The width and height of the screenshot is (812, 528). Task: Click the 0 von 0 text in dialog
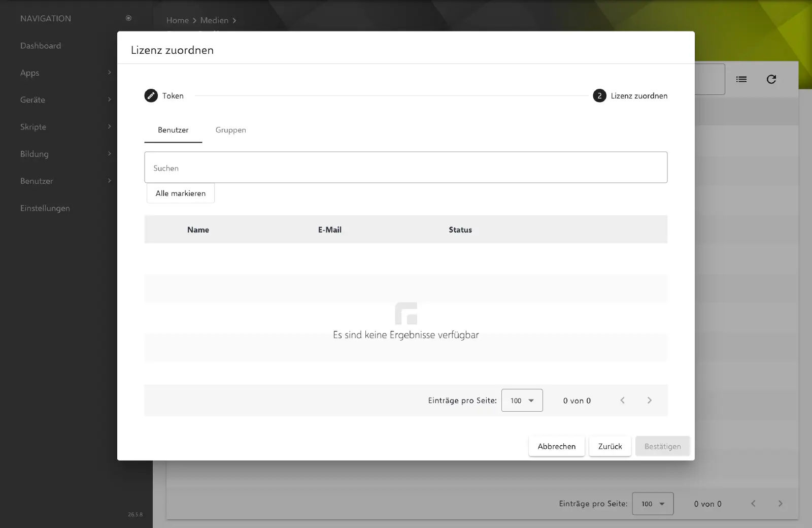pos(577,401)
